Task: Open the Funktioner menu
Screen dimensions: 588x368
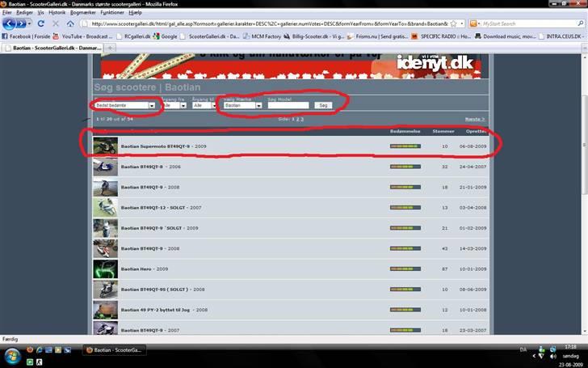Action: point(112,12)
